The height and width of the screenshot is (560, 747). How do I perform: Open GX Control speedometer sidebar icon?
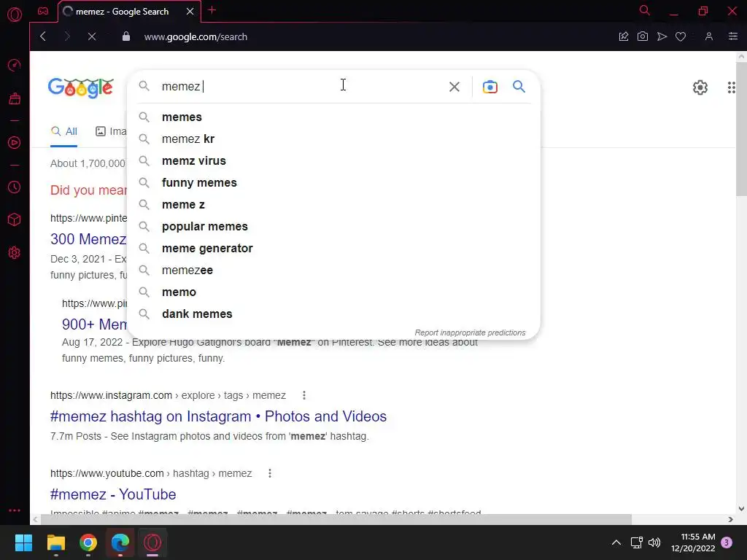tap(15, 65)
